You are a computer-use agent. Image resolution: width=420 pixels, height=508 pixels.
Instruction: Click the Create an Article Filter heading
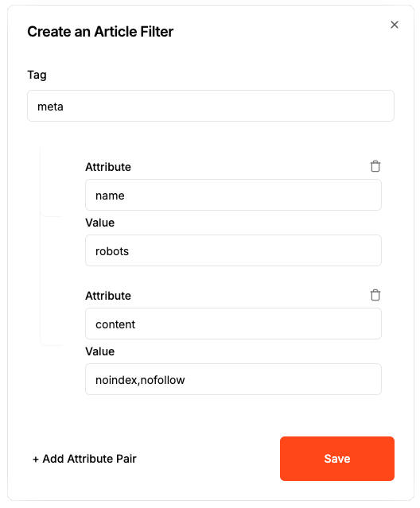100,32
